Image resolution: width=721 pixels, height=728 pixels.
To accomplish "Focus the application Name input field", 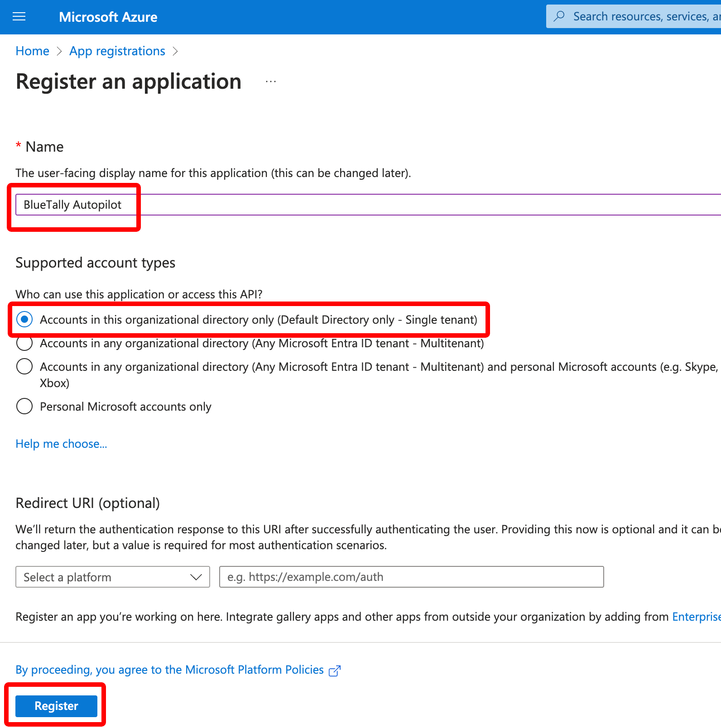I will pos(368,205).
